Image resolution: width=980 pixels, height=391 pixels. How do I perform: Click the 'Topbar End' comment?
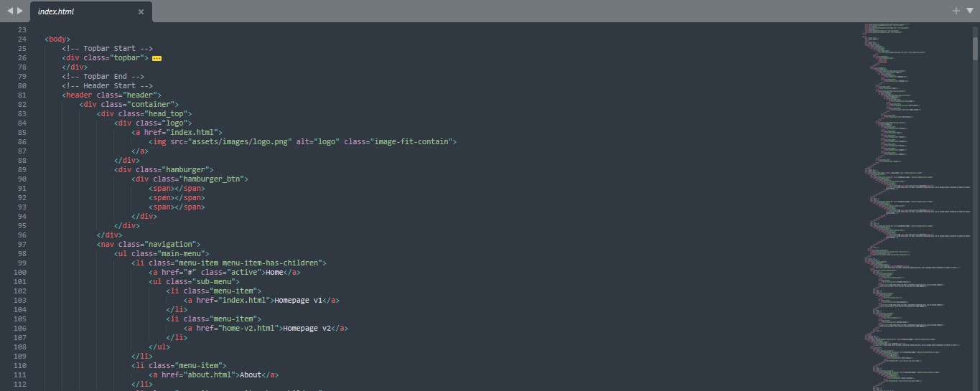103,76
